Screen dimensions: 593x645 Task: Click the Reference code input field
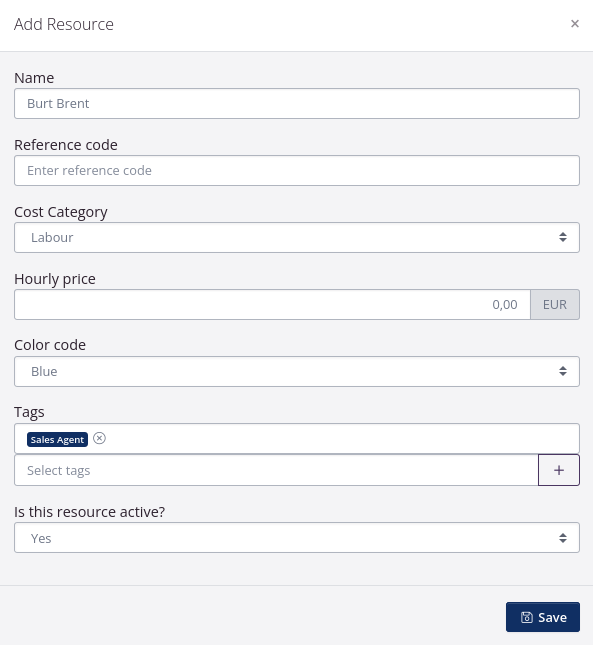coord(297,171)
